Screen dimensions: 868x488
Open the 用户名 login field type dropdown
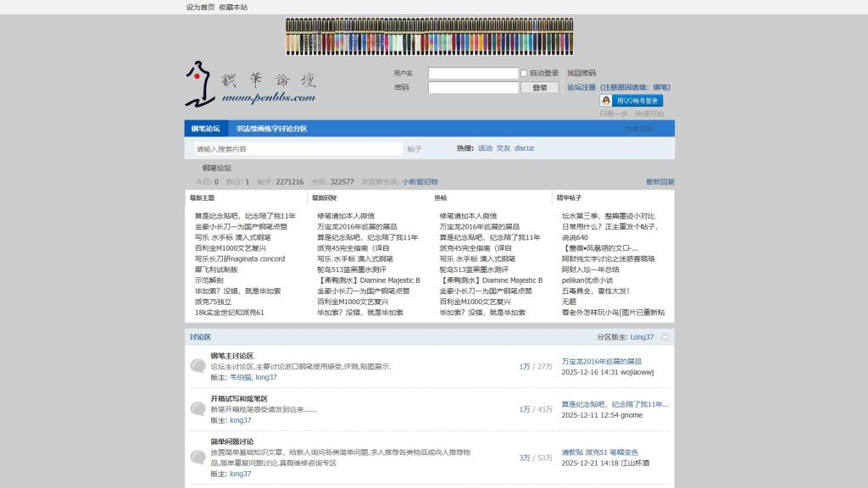click(x=403, y=74)
